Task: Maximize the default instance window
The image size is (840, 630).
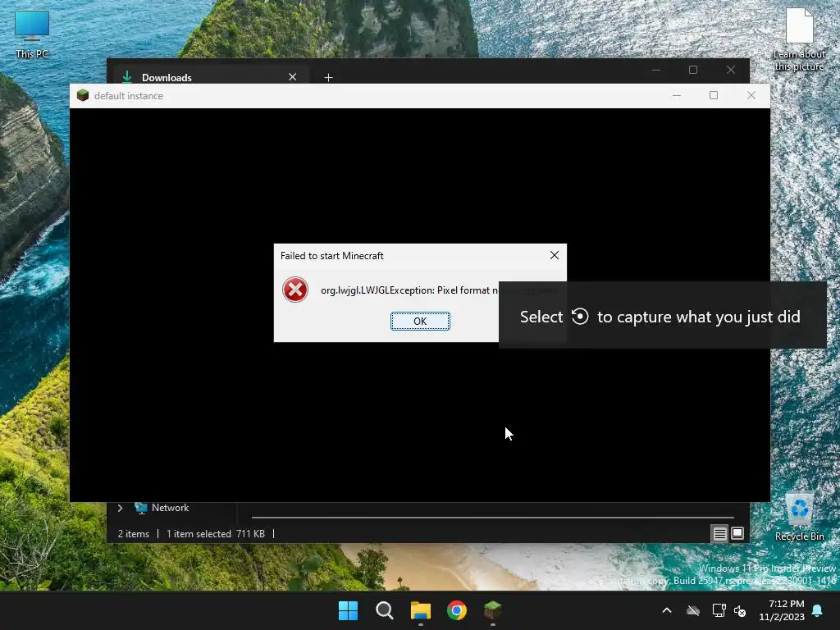Action: tap(714, 95)
